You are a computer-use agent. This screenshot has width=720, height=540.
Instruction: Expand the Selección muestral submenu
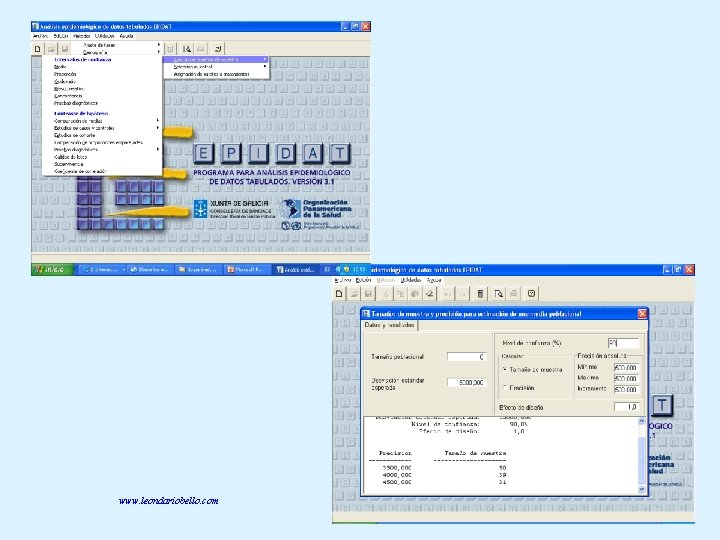[x=216, y=67]
